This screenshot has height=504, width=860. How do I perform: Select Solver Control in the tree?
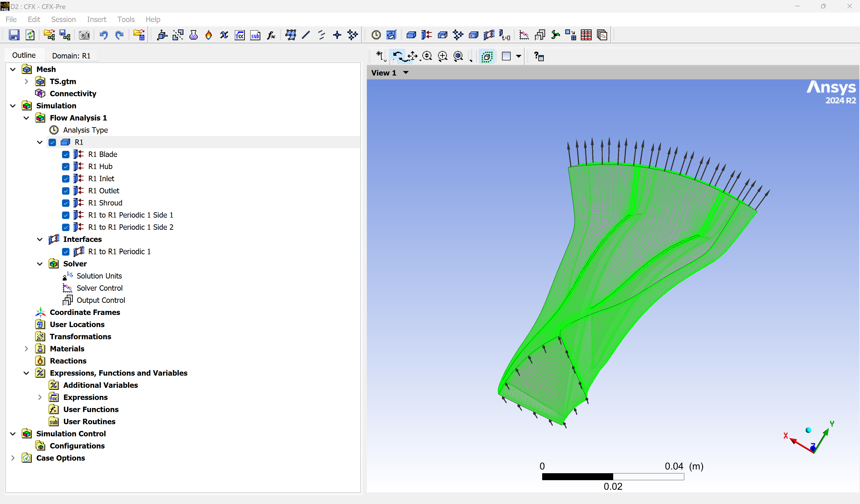pyautogui.click(x=99, y=288)
